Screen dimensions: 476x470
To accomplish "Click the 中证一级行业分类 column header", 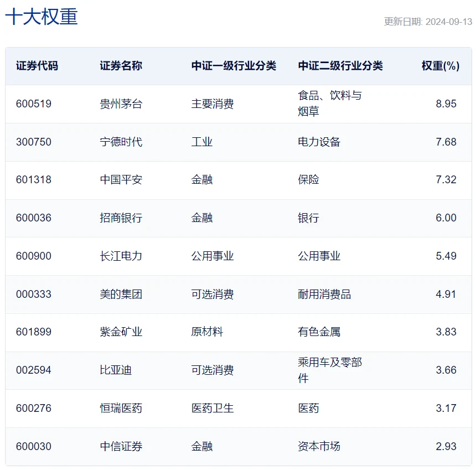I will pos(234,66).
